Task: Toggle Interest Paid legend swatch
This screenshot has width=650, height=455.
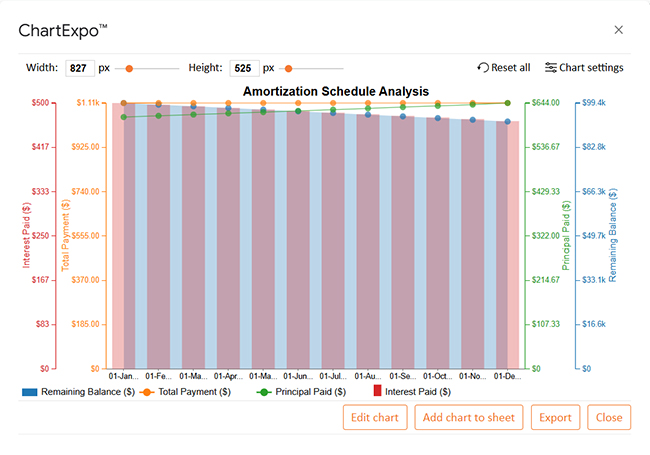Action: 378,392
